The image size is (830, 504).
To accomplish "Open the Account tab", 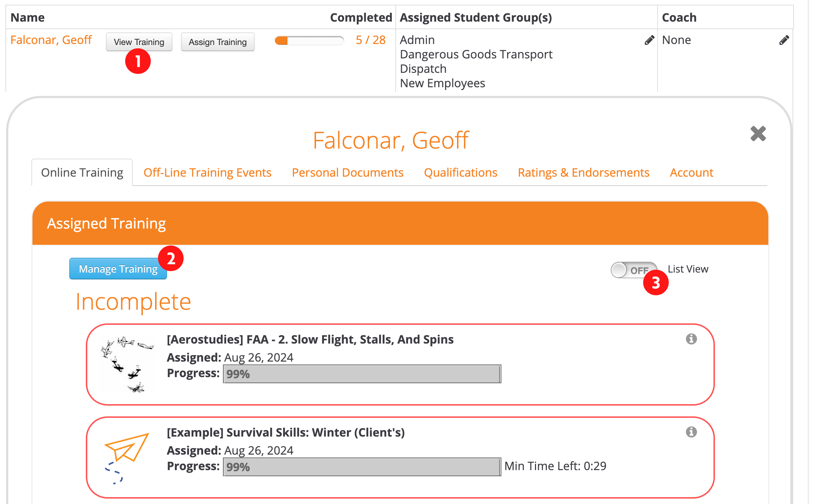I will (691, 173).
